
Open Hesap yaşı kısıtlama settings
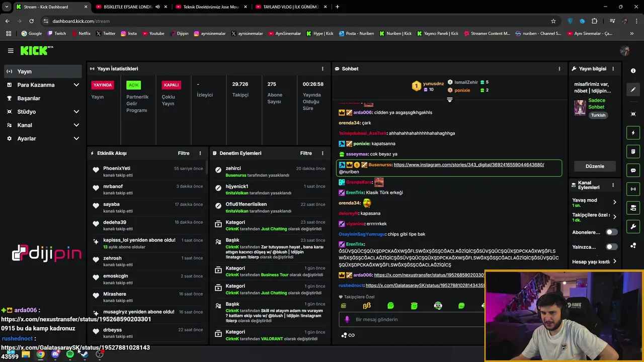[x=595, y=261]
